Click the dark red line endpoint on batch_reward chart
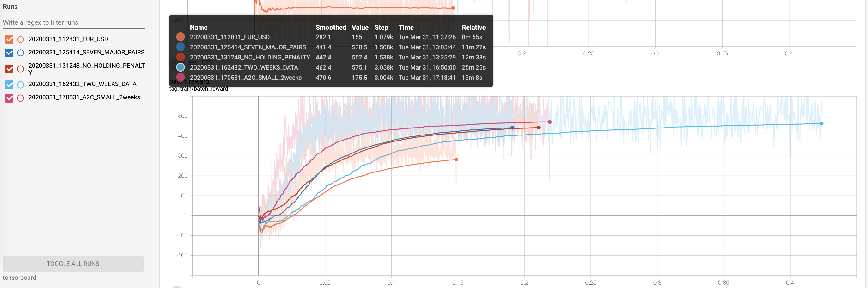The height and width of the screenshot is (288, 868). tap(538, 128)
